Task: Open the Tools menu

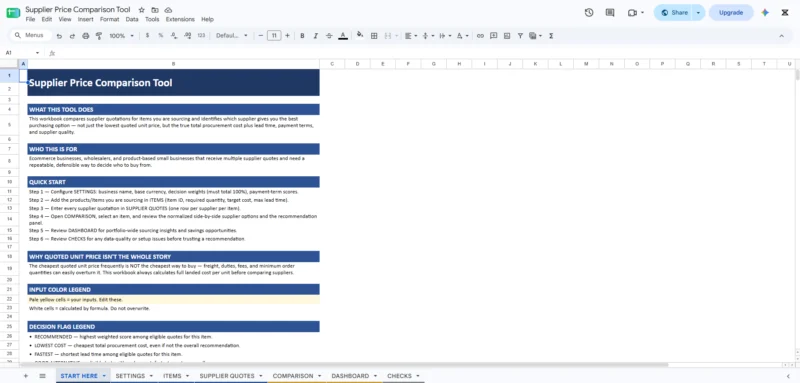Action: [152, 19]
